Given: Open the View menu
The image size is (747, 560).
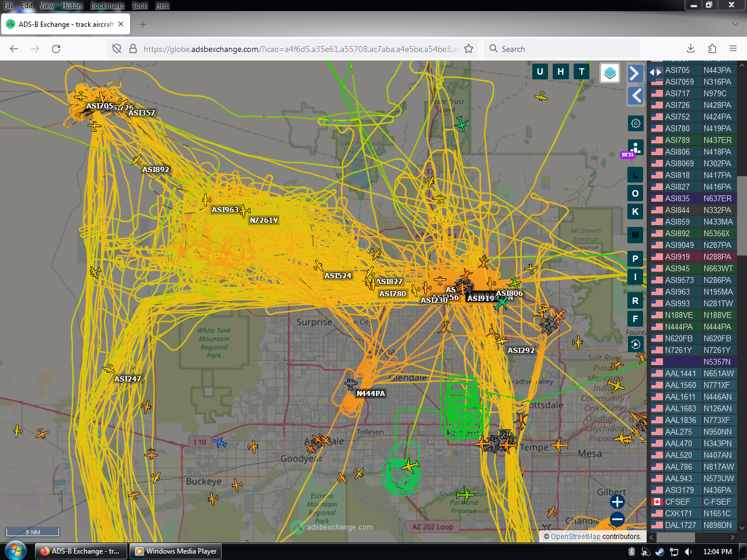Looking at the screenshot, I should [47, 6].
